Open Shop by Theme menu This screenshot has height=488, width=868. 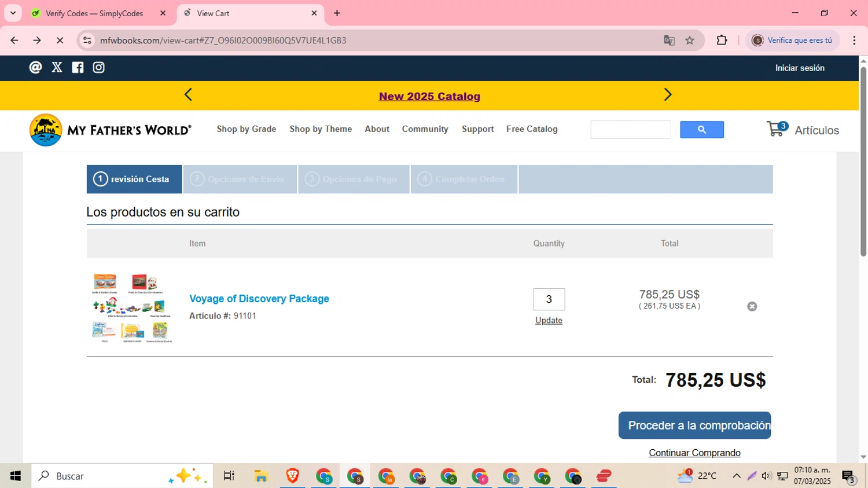321,129
